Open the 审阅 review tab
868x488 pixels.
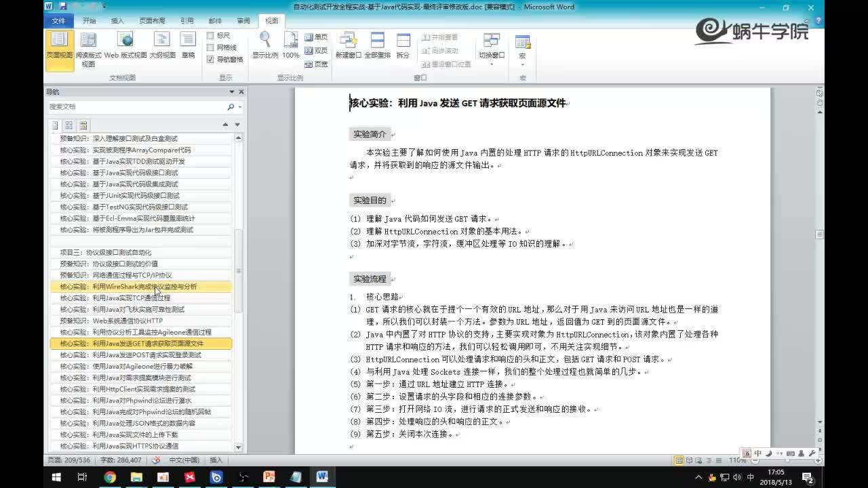pos(243,21)
